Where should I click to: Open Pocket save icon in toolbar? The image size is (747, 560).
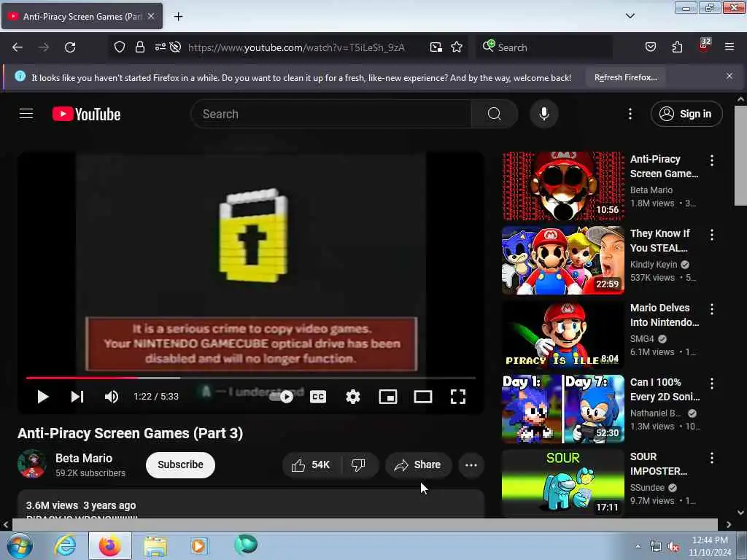tap(651, 47)
